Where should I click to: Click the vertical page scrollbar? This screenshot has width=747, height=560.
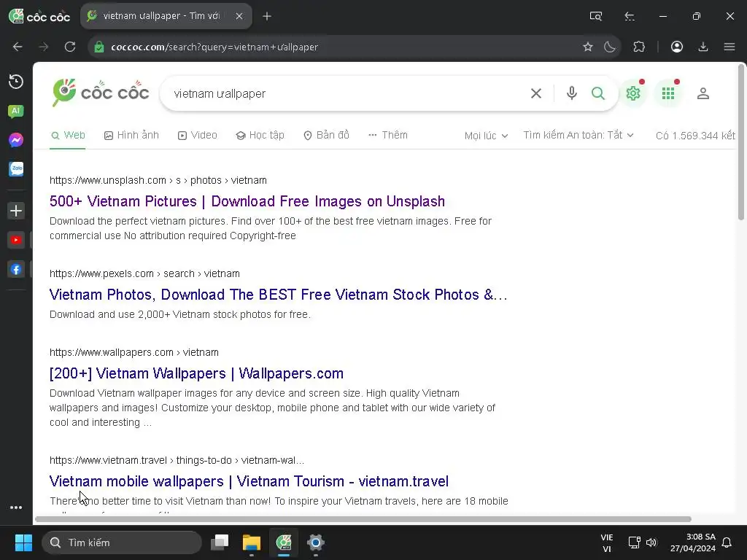(741, 143)
